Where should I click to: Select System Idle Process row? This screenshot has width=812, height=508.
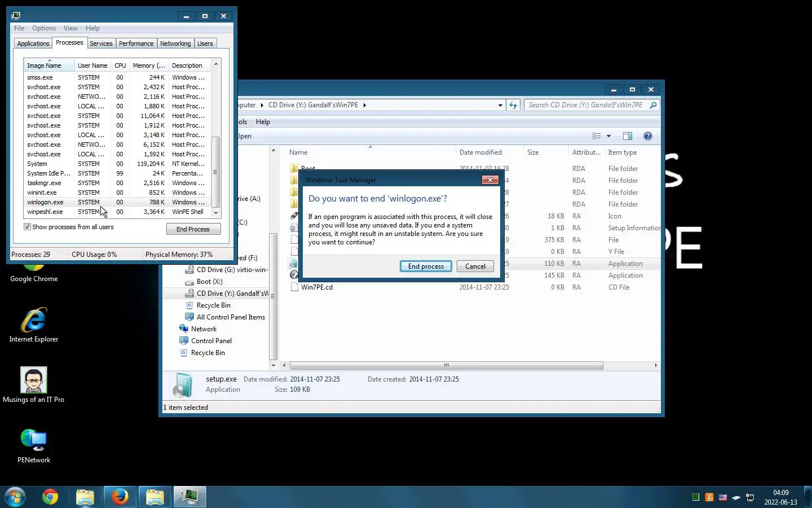(x=117, y=173)
